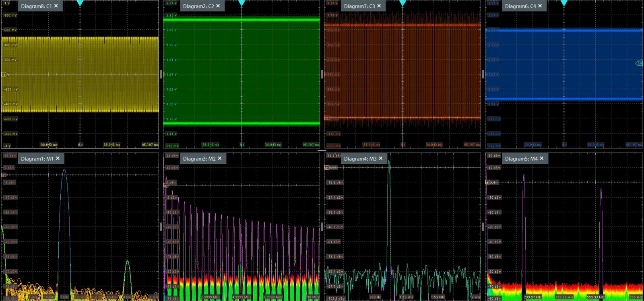
Task: Click the 800 mV axis label in C1 diagram
Action: tap(10, 15)
